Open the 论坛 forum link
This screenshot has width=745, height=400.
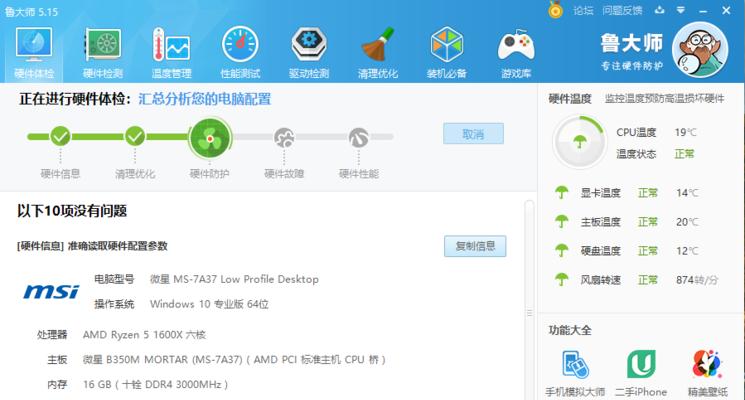583,10
